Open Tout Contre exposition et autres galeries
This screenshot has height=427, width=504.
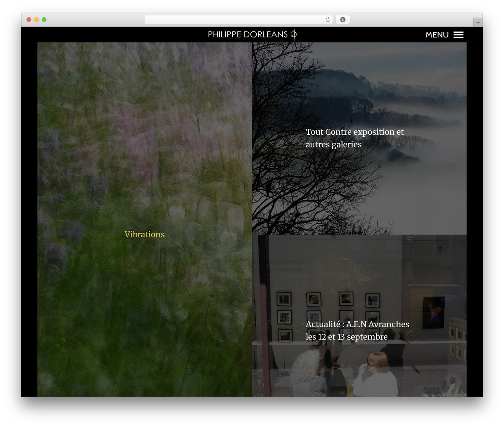click(355, 138)
